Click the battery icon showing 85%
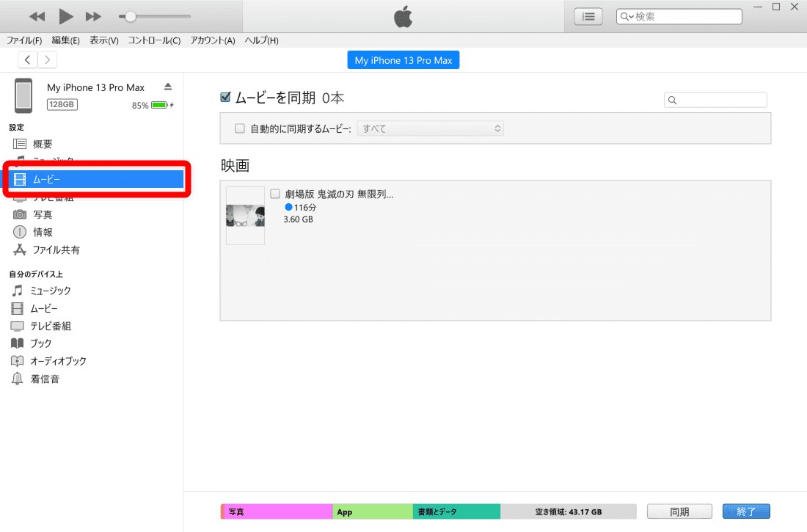The height and width of the screenshot is (532, 807). (159, 105)
